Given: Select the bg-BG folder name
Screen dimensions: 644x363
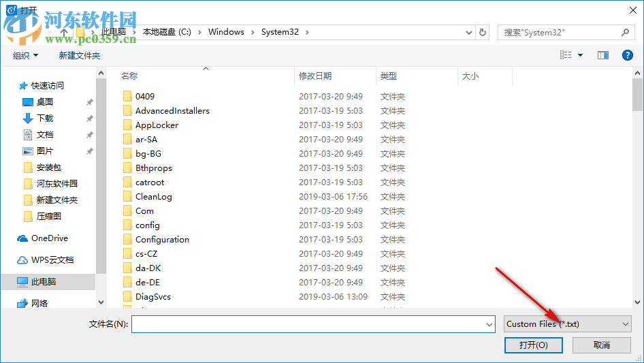Looking at the screenshot, I should point(148,153).
